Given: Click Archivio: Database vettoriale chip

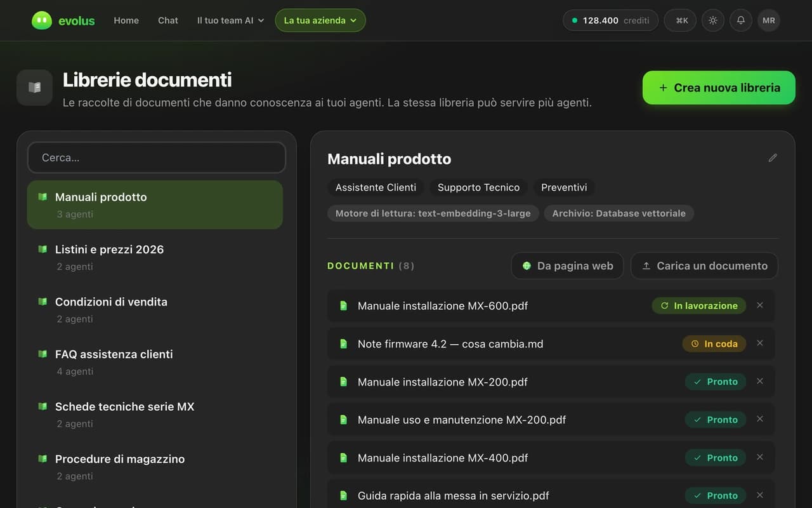Looking at the screenshot, I should point(619,213).
